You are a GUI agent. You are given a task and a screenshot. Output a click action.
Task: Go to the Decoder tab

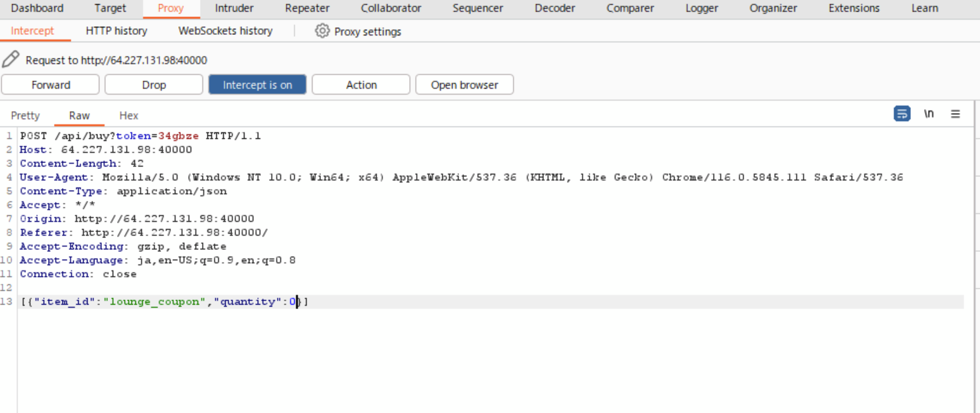pyautogui.click(x=554, y=9)
